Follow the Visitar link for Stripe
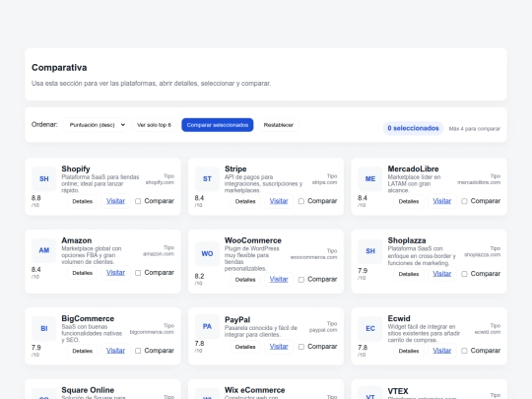This screenshot has width=532, height=399. [279, 201]
